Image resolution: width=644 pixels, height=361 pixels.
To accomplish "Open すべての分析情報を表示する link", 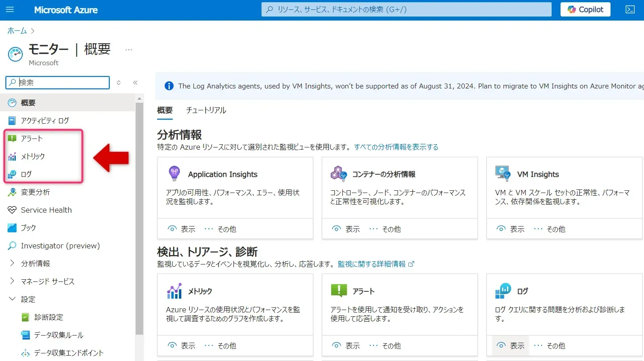I will 396,147.
